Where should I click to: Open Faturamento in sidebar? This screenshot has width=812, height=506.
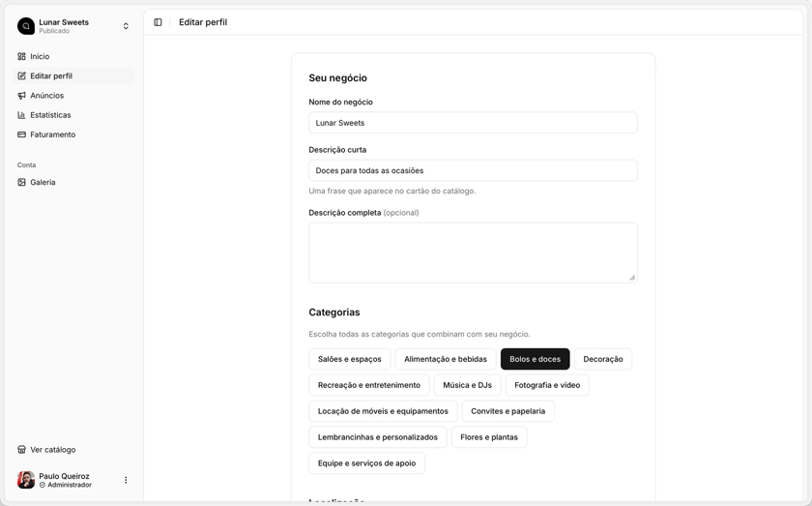pos(74,134)
